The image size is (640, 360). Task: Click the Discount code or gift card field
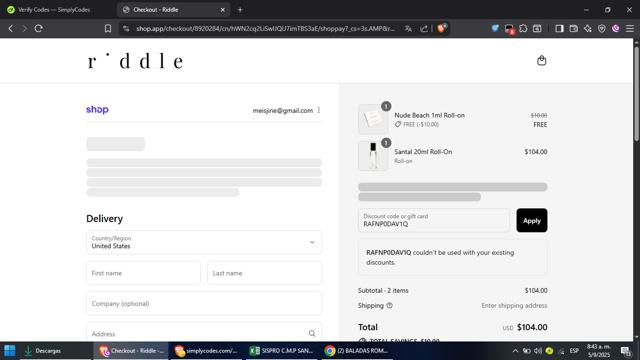tap(433, 220)
